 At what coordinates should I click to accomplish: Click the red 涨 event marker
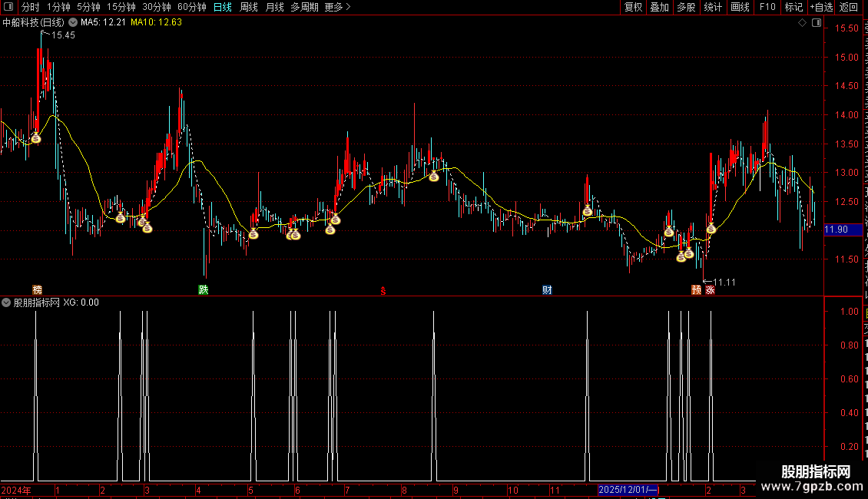click(x=710, y=289)
